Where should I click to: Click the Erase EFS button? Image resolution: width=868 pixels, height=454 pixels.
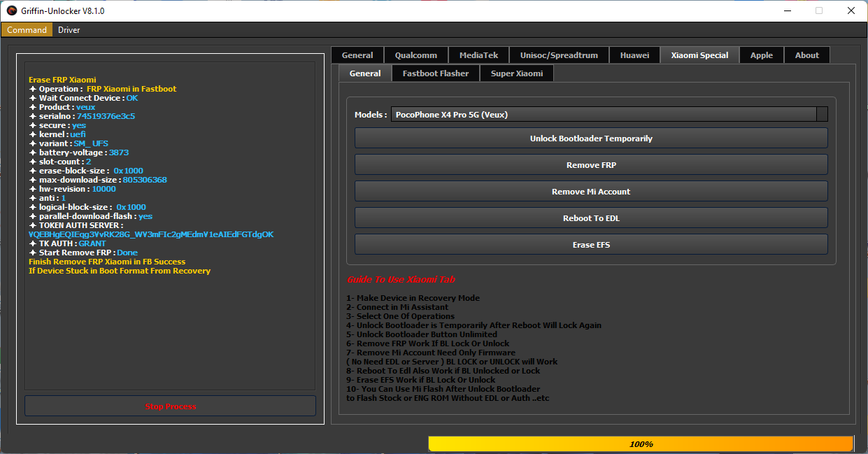(x=591, y=244)
